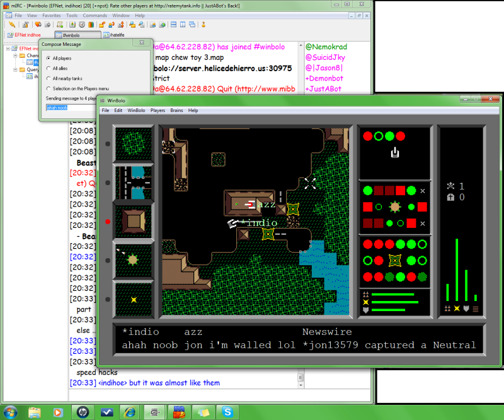Select the forest/tree farming tool in WinBolo

[133, 144]
